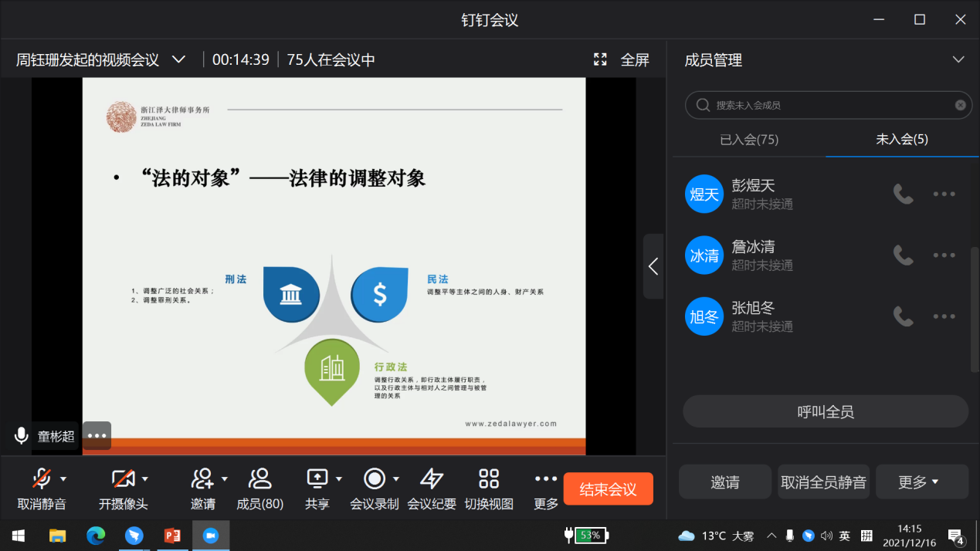Image resolution: width=980 pixels, height=551 pixels.
Task: Open the 成员(80) members icon
Action: 260,479
